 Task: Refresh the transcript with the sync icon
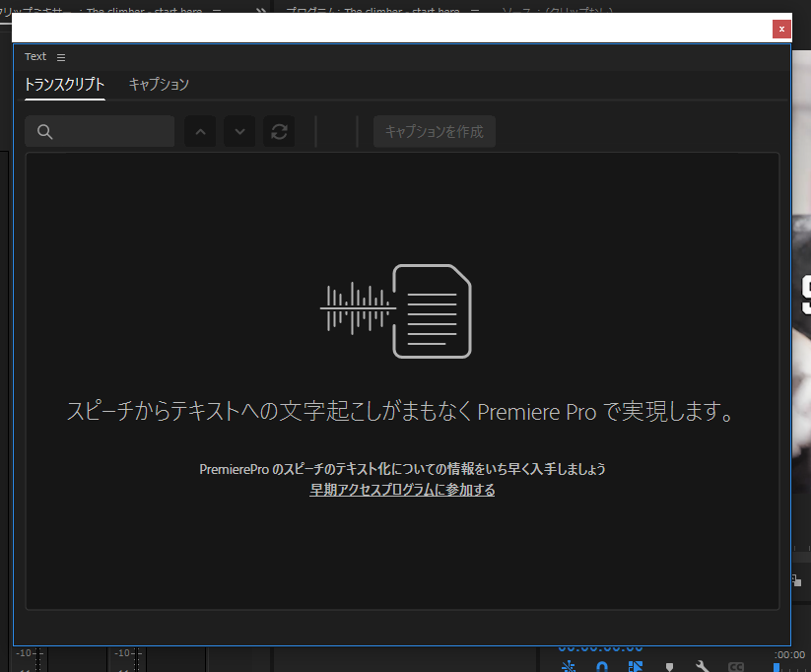(279, 131)
